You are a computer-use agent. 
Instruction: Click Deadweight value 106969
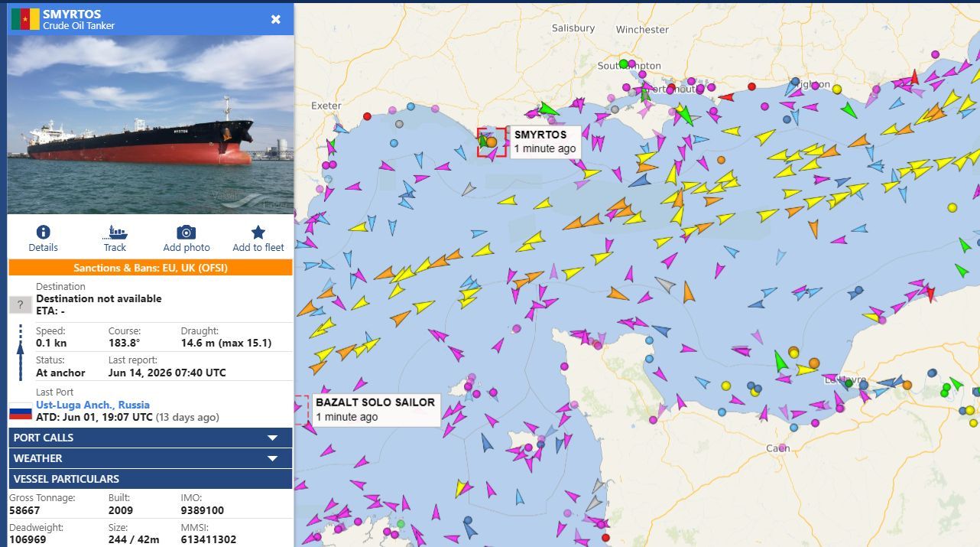[x=27, y=539]
